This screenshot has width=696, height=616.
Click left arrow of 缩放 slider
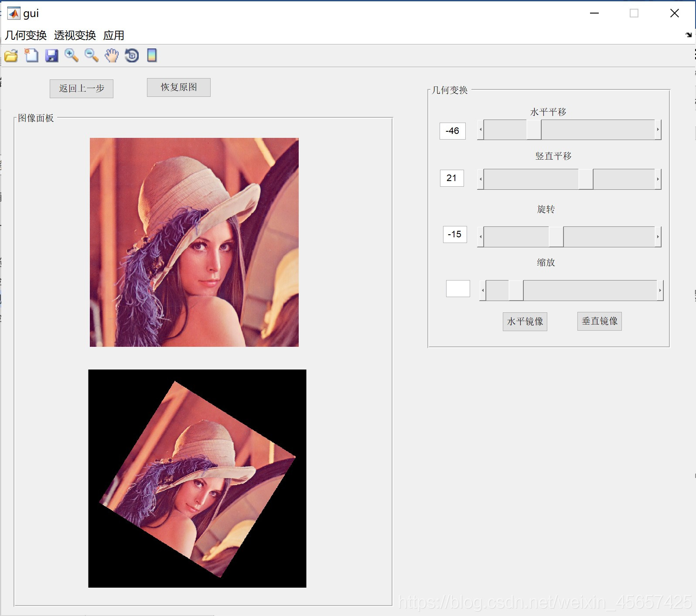(x=483, y=291)
